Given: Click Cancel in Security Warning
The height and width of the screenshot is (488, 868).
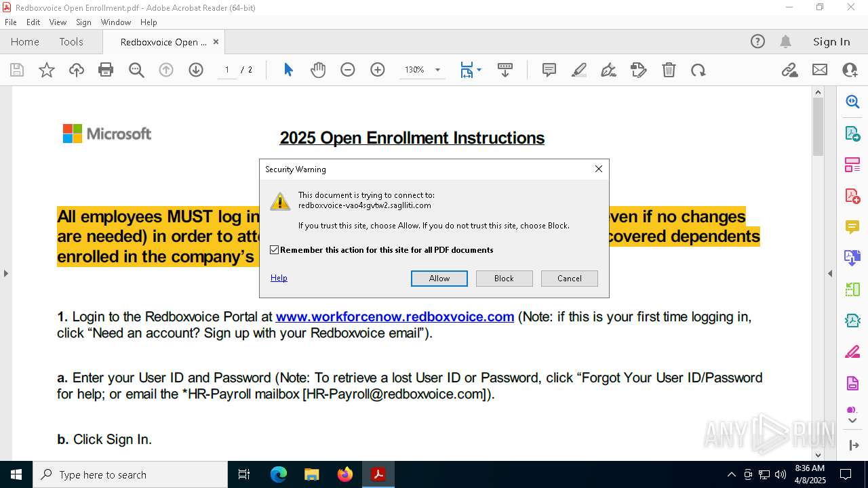Looking at the screenshot, I should pos(570,279).
